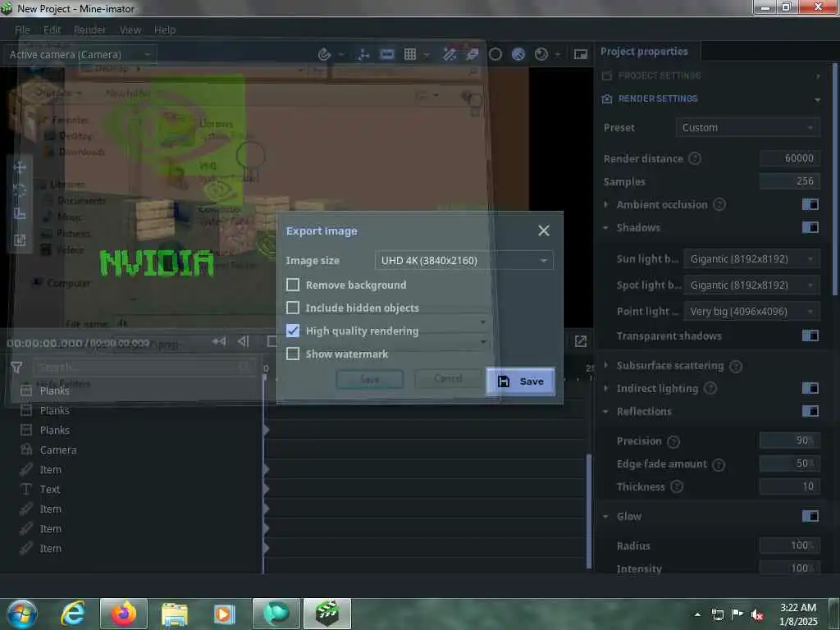The width and height of the screenshot is (840, 630).
Task: Toggle the particles effect icon in viewport toolbar
Action: coord(450,54)
